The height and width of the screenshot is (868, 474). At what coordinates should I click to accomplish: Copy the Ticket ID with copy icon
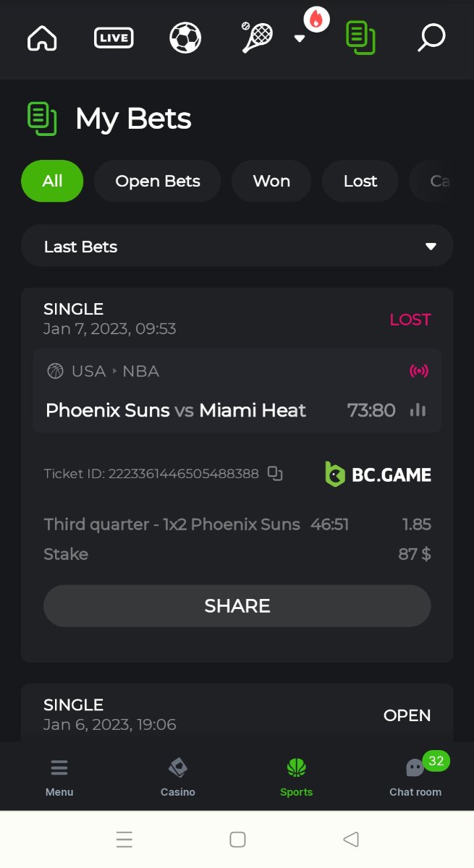(x=275, y=474)
